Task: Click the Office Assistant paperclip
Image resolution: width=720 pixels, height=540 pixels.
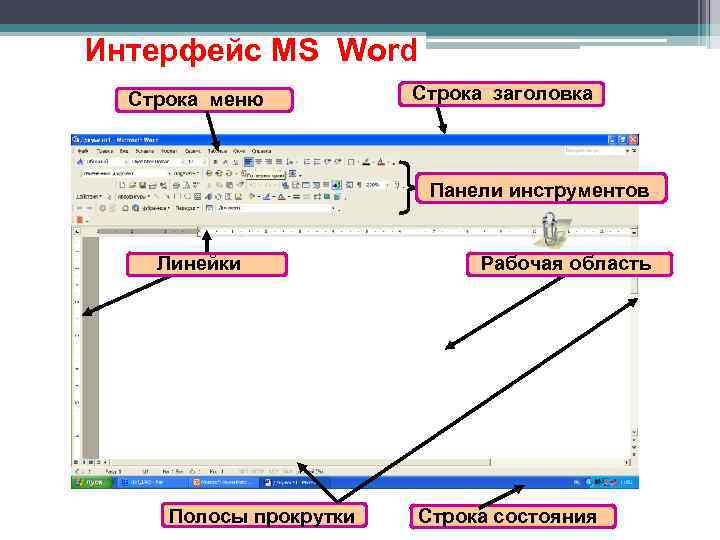Action: 550,228
